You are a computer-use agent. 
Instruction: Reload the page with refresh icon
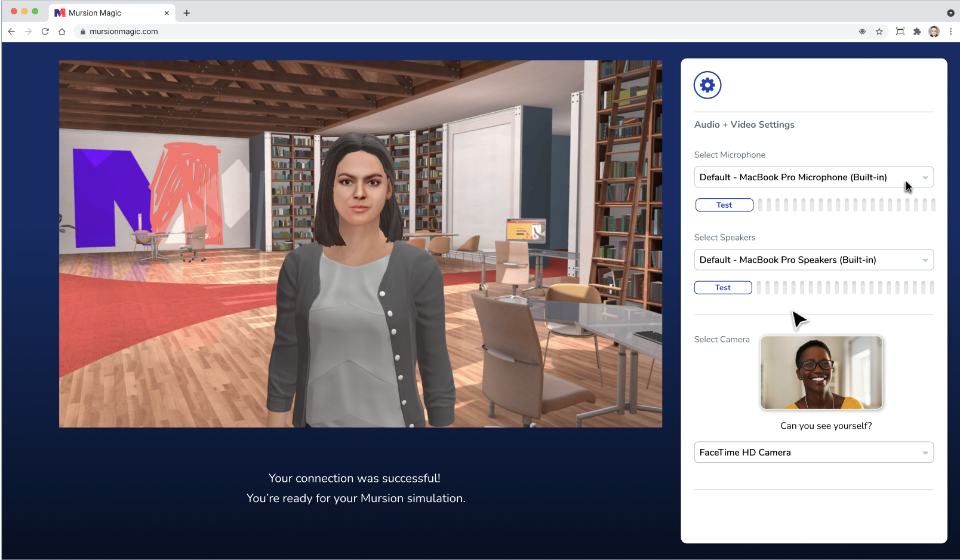point(45,32)
